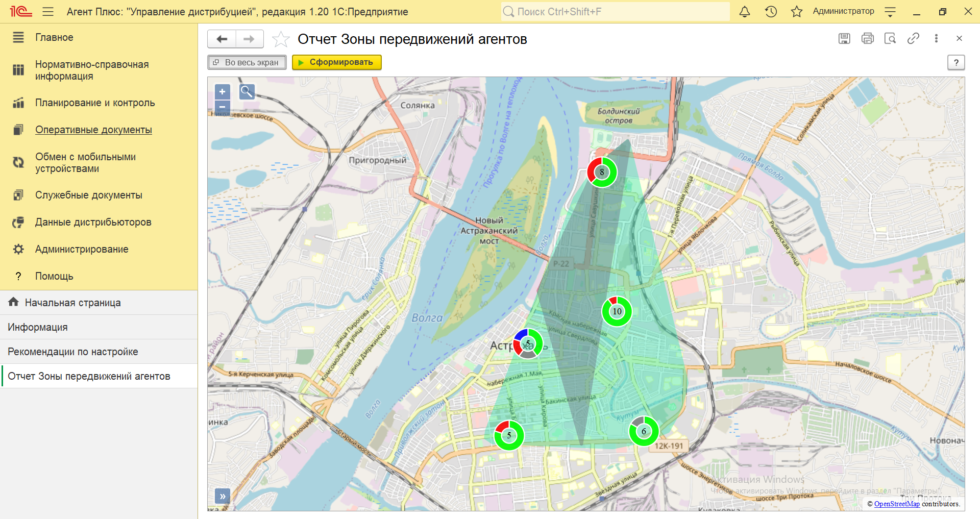Open the OpenStreetMap link
Image resolution: width=980 pixels, height=519 pixels.
[897, 504]
